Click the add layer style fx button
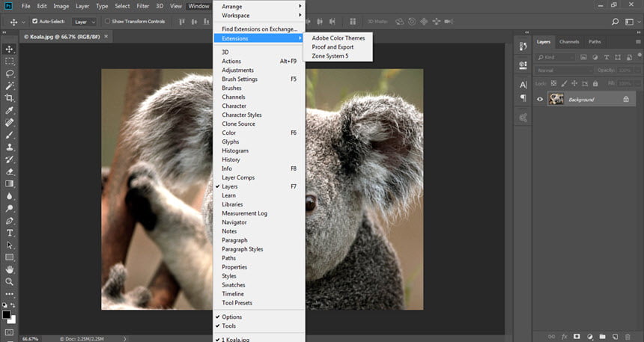Viewport: 644px width, 342px height. click(x=565, y=337)
